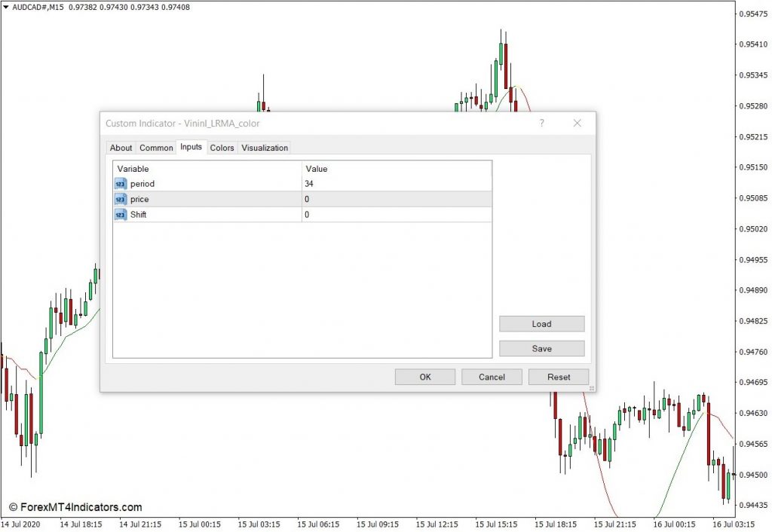Click the Shift variable type icon

tap(121, 215)
